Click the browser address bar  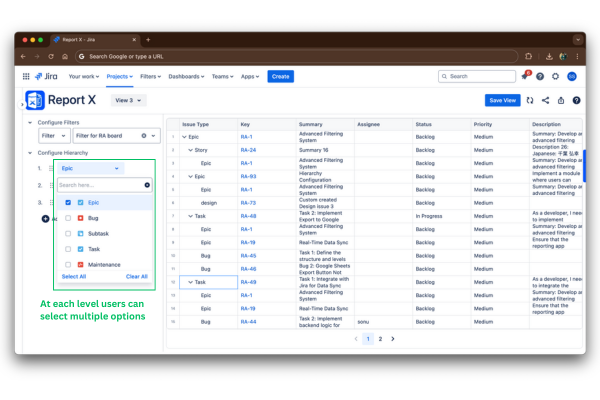coord(297,56)
